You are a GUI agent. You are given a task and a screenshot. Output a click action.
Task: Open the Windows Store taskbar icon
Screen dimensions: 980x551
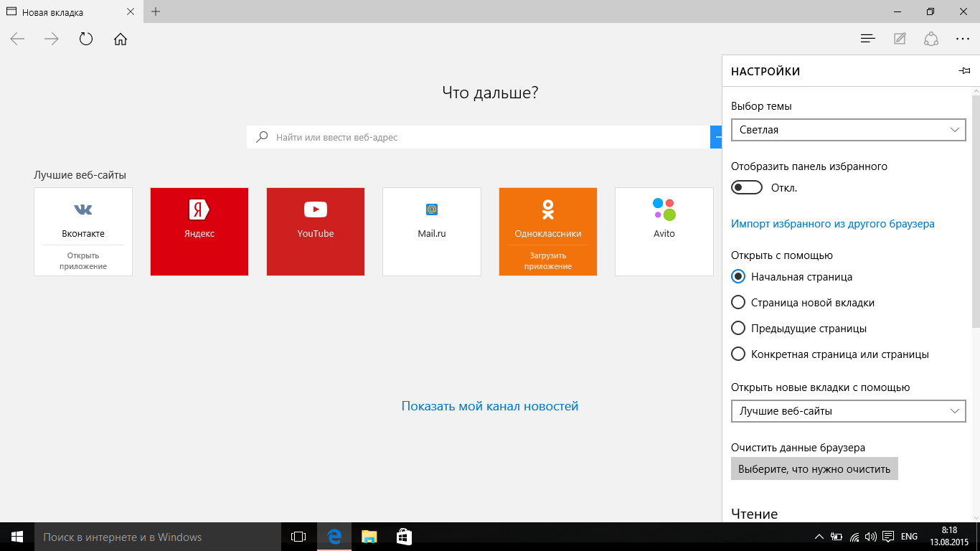[x=404, y=537]
